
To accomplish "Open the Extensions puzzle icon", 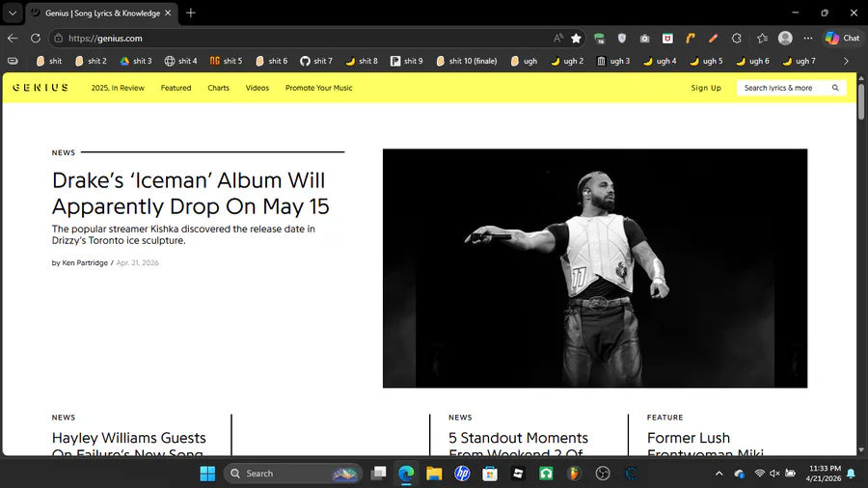I will pos(736,39).
